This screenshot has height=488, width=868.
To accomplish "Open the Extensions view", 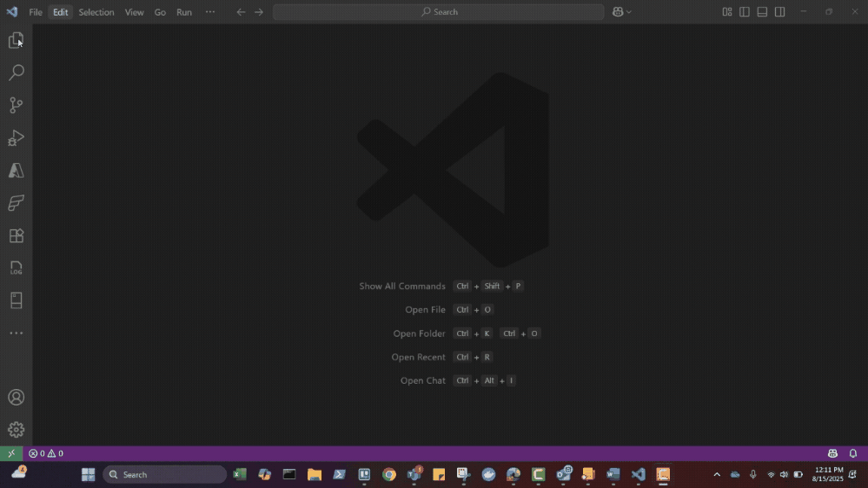I will 16,235.
